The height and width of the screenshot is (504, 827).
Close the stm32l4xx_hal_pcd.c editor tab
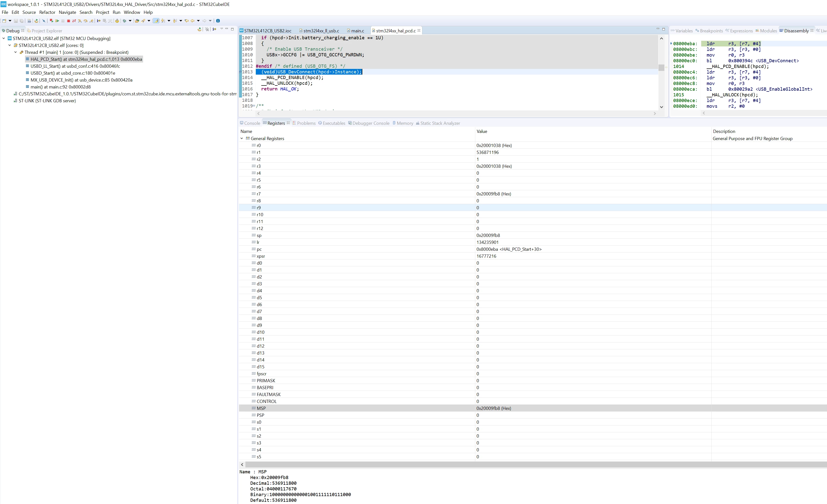[419, 31]
